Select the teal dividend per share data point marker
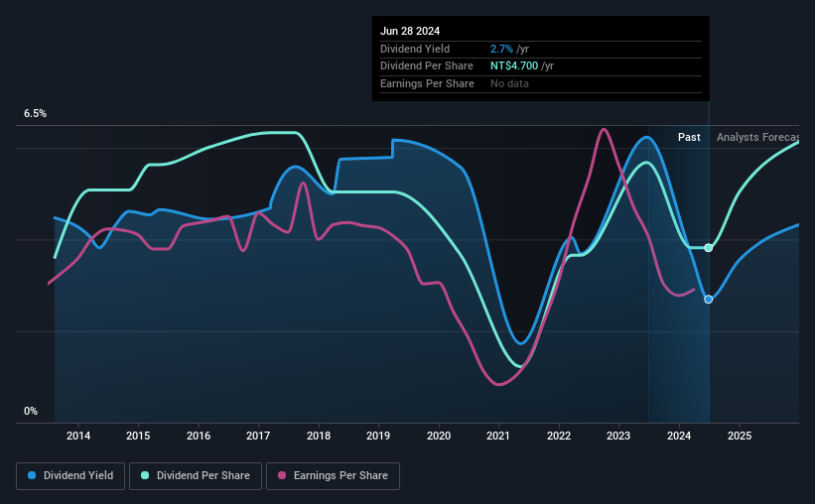Image resolution: width=815 pixels, height=504 pixels. point(708,248)
